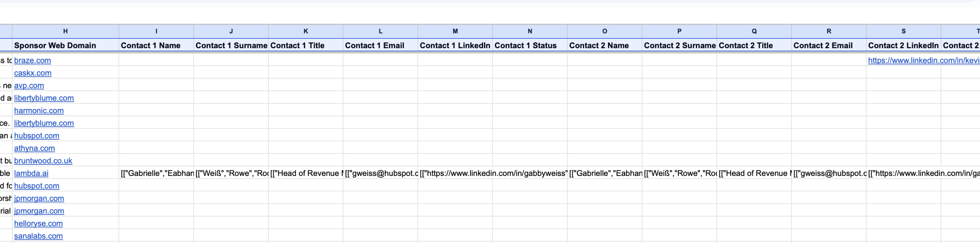Open libertyblume.com link below harmonic.com
Image resolution: width=980 pixels, height=243 pixels.
click(x=44, y=123)
